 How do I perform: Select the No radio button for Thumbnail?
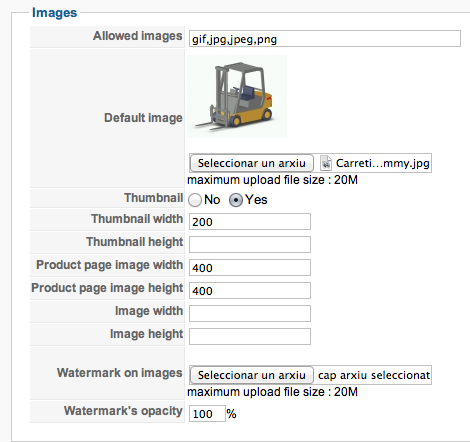pos(195,200)
